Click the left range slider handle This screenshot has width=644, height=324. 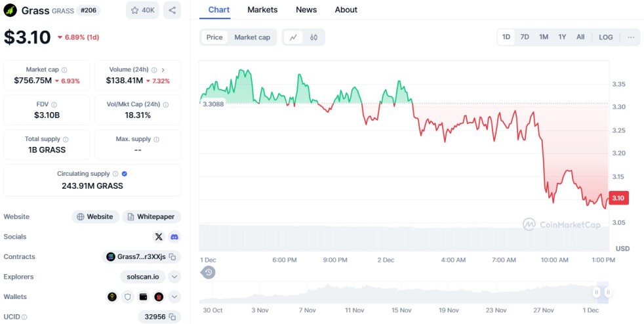click(x=596, y=293)
